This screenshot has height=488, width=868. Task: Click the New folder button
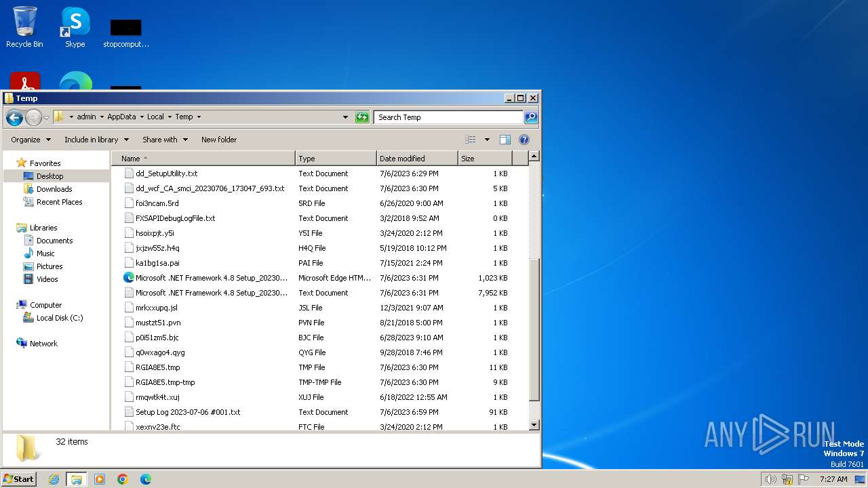tap(219, 140)
